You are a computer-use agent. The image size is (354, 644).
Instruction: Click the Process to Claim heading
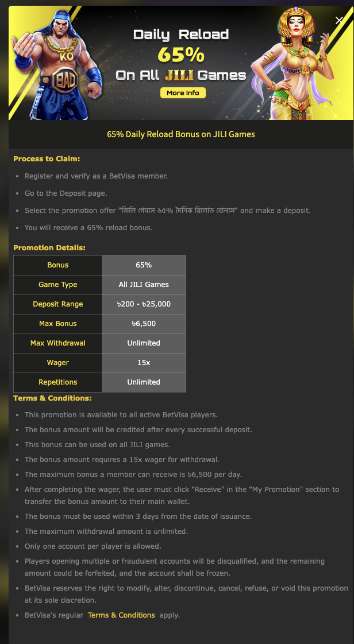[47, 158]
